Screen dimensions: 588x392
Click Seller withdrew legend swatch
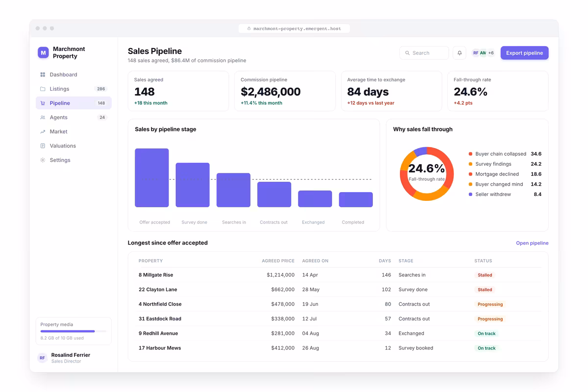click(470, 195)
